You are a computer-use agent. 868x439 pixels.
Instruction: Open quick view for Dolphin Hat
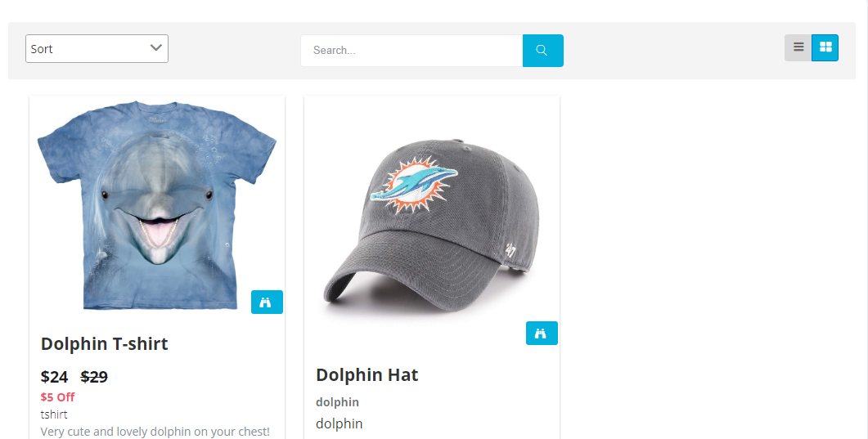[x=542, y=333]
